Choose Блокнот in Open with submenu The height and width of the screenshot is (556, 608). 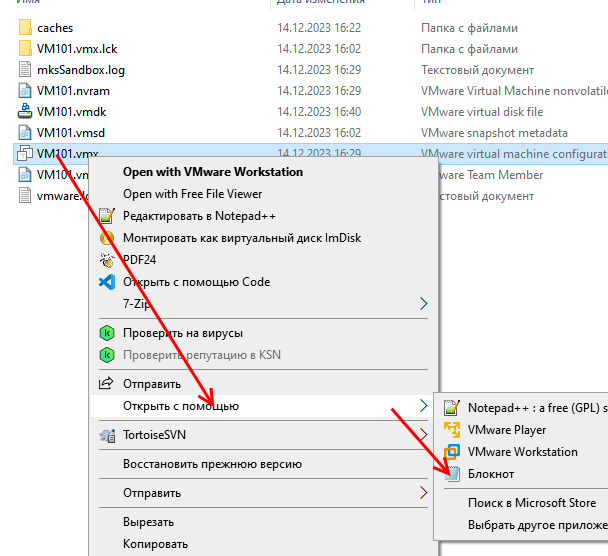point(491,474)
